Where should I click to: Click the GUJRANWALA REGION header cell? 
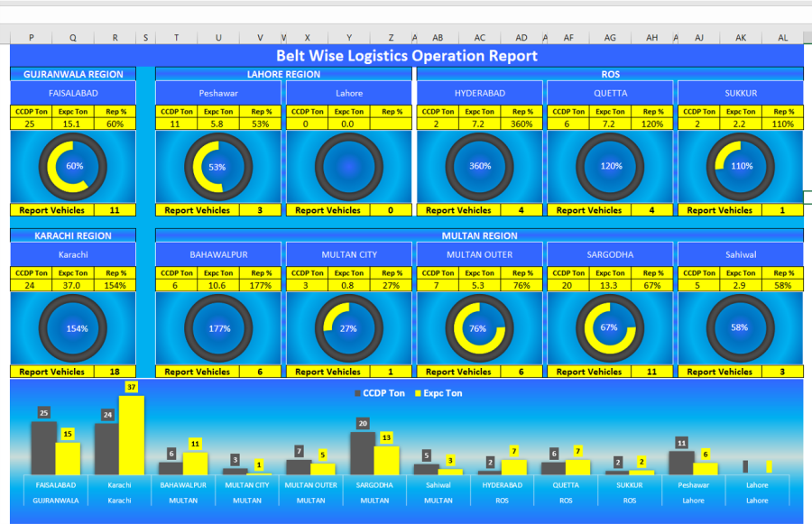pos(73,74)
